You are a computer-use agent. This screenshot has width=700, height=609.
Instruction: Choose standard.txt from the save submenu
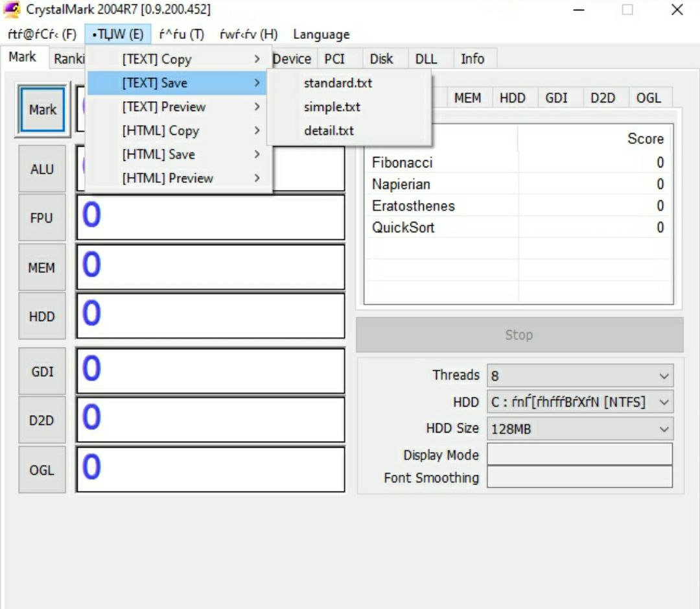click(349, 82)
